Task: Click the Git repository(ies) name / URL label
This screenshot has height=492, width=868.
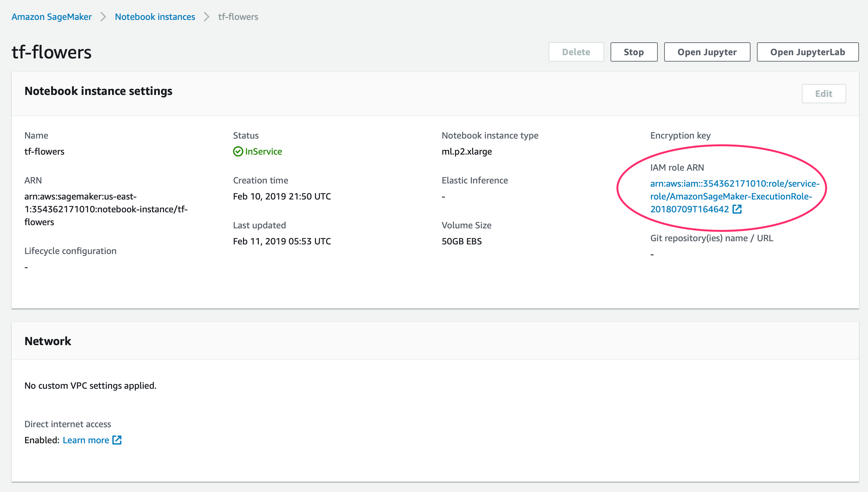Action: click(x=711, y=238)
